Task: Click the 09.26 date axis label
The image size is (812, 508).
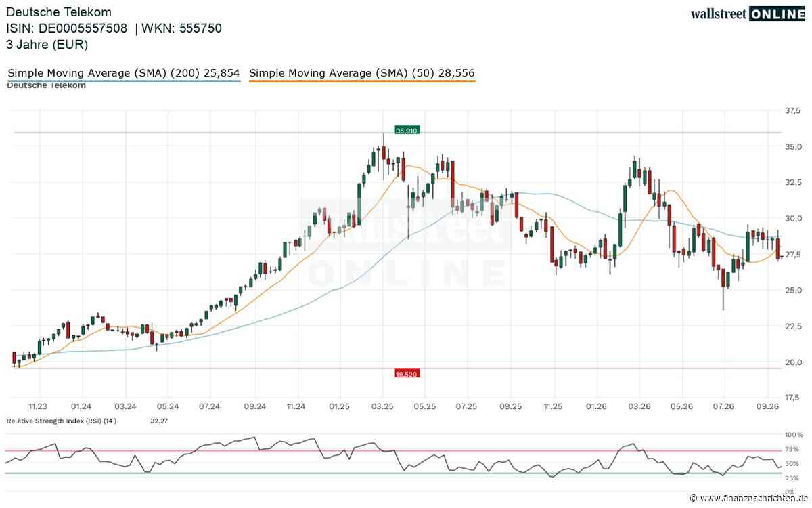Action: [767, 406]
